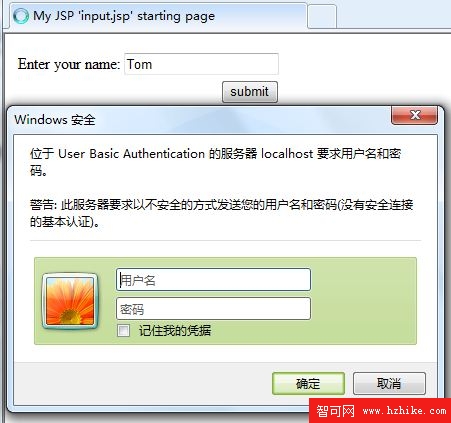The width and height of the screenshot is (451, 423).
Task: Focus the 密码 password field
Action: tap(213, 309)
